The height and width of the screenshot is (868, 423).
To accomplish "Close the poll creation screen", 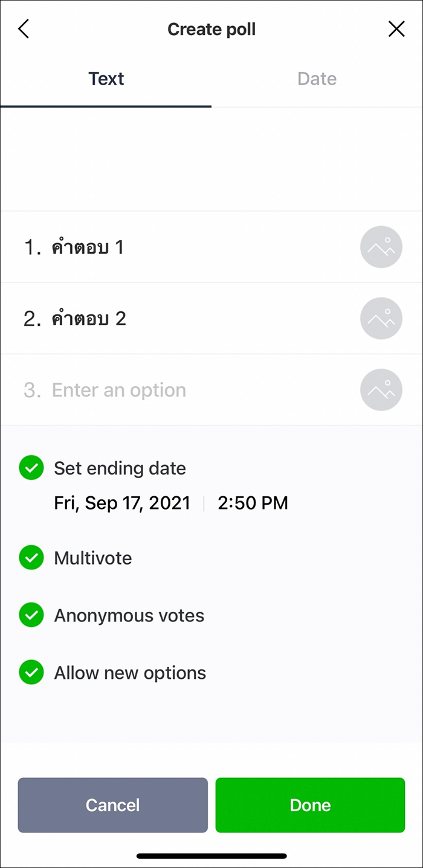I will [x=396, y=28].
